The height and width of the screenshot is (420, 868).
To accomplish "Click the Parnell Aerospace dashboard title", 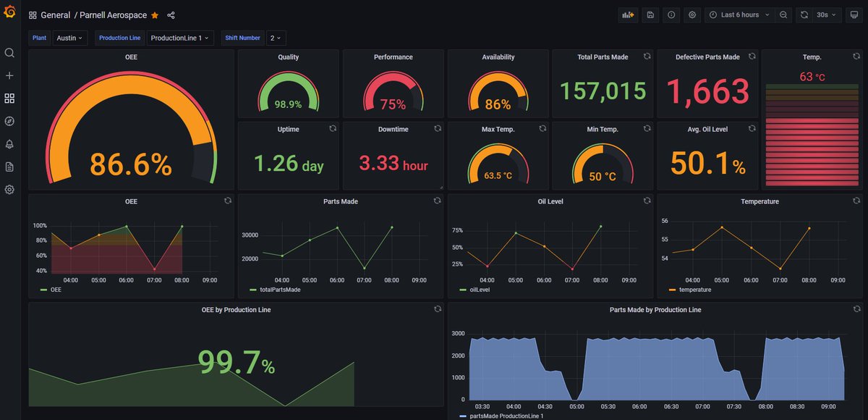I will tap(114, 15).
